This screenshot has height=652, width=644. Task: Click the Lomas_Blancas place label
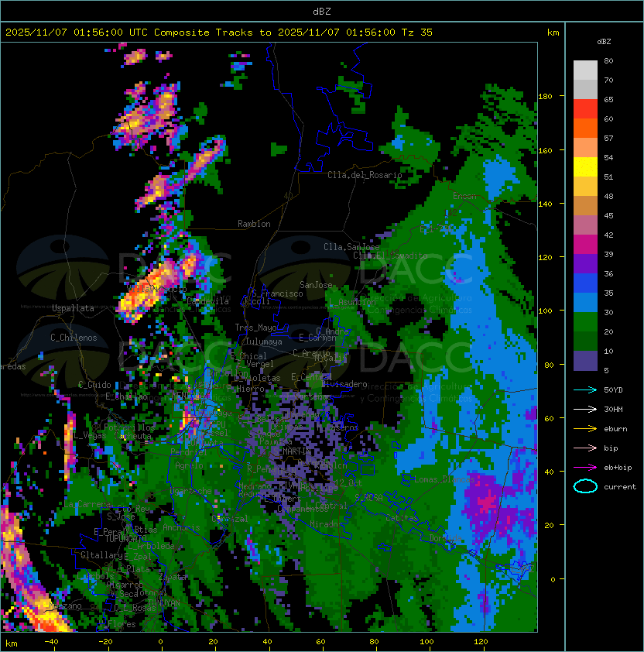[445, 479]
